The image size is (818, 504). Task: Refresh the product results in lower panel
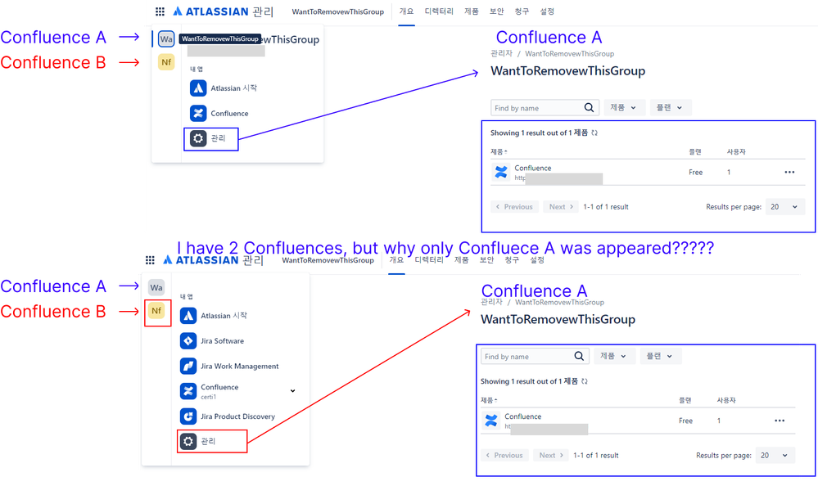click(585, 381)
